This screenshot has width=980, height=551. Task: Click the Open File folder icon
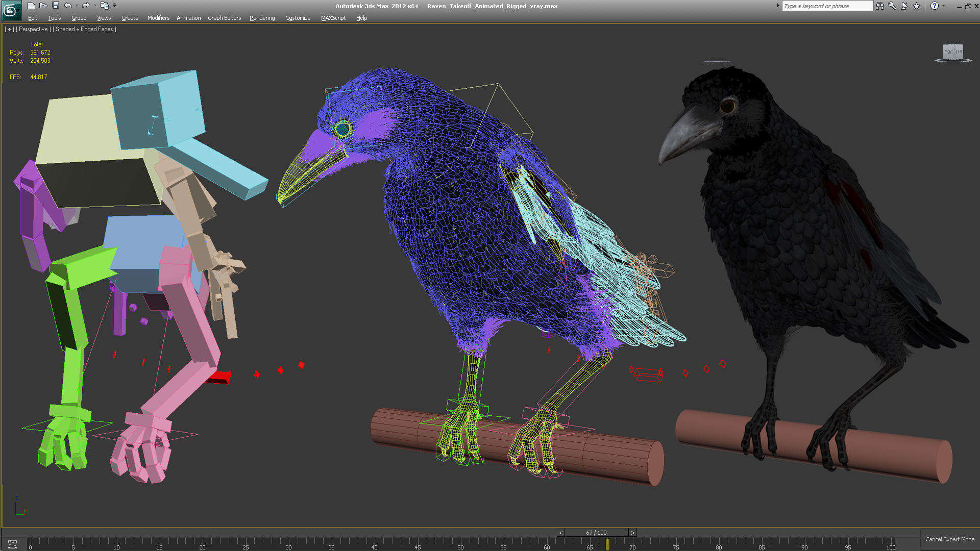tap(43, 6)
